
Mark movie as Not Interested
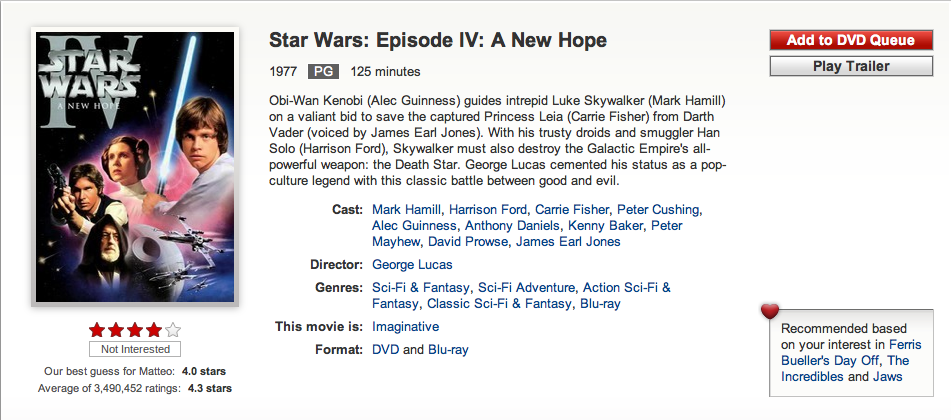pyautogui.click(x=135, y=349)
